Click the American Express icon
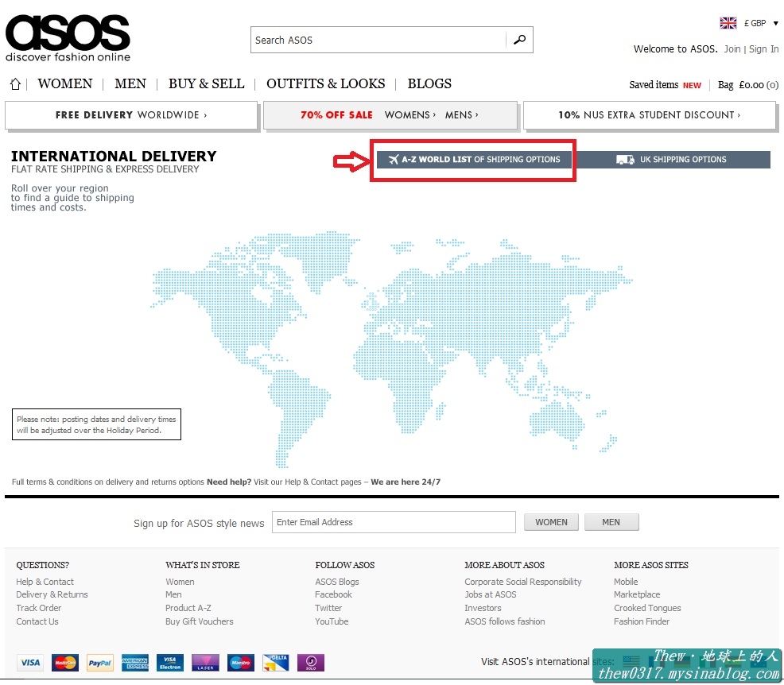784x685 pixels. click(135, 663)
